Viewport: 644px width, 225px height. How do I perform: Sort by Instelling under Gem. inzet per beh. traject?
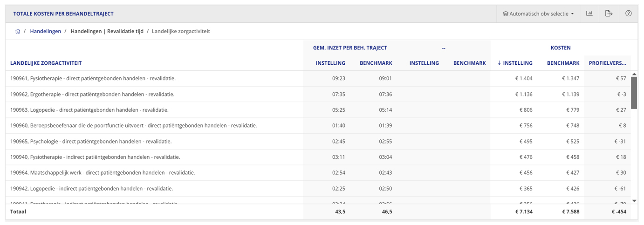click(x=330, y=63)
